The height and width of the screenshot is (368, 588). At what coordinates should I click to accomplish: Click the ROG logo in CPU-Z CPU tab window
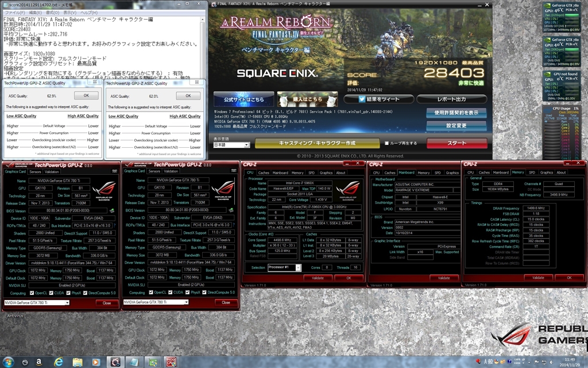pos(347,190)
